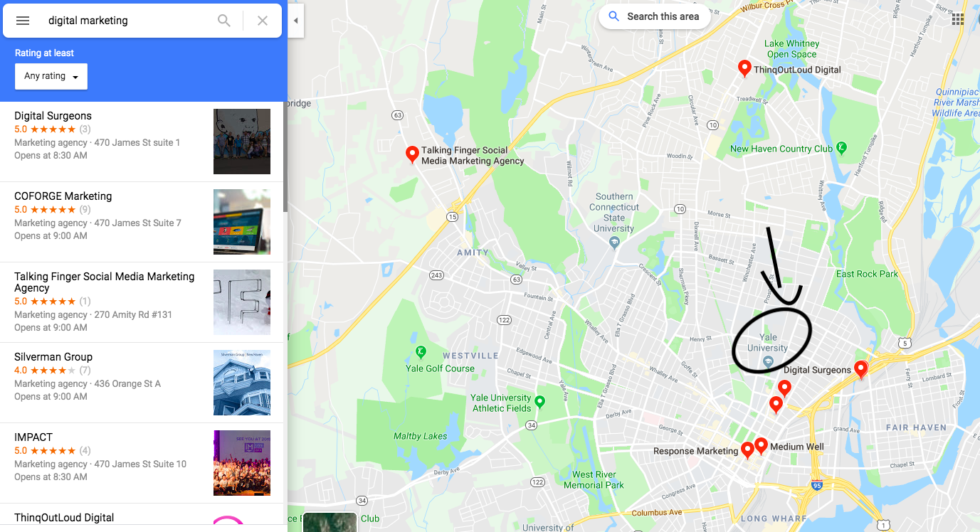Open the Google apps grid icon
This screenshot has height=532, width=980.
click(958, 19)
